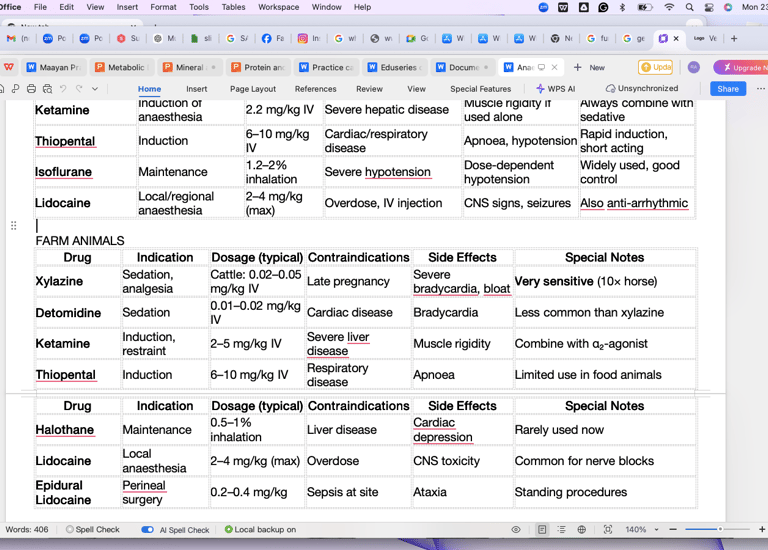Switch to the Eduseries document tab
The height and width of the screenshot is (550, 768).
395,68
